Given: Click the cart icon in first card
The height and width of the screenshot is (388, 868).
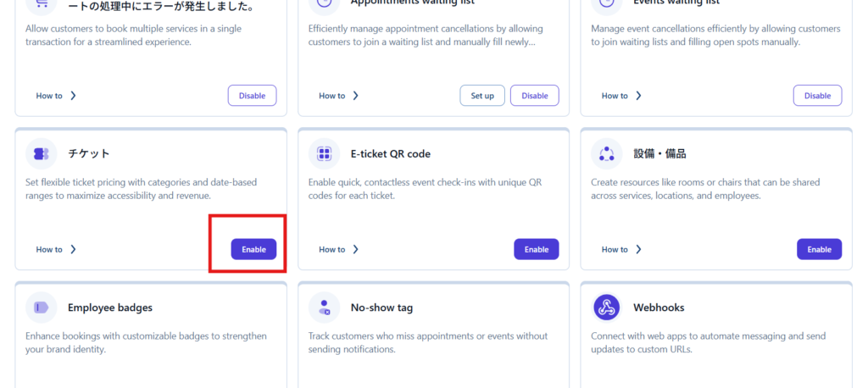Looking at the screenshot, I should (x=41, y=4).
